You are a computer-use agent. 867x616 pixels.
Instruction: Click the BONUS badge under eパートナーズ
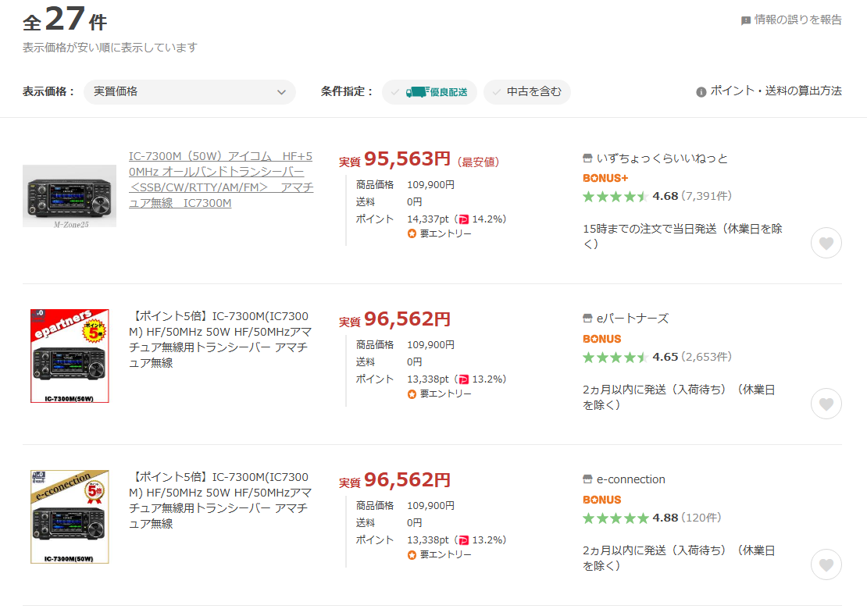click(602, 339)
